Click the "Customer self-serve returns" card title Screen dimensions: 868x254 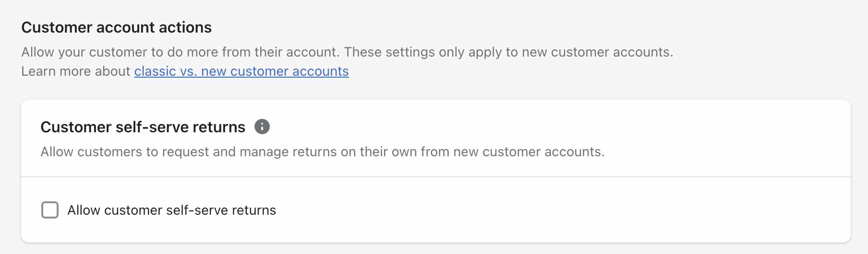(x=143, y=127)
